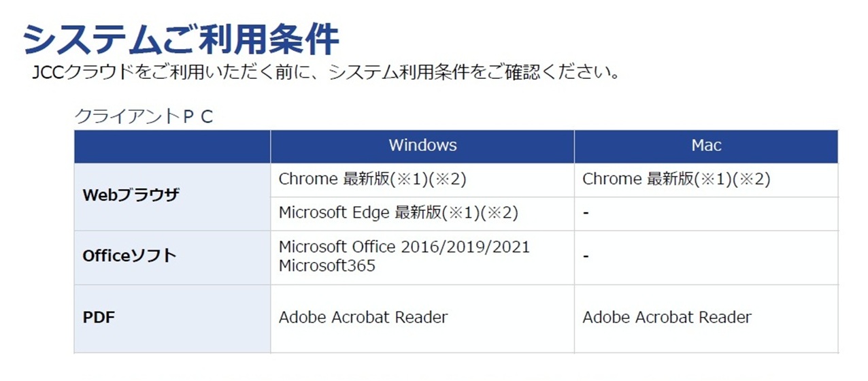Click the Microsoft365 text line
Image resolution: width=868 pixels, height=381 pixels.
click(327, 266)
